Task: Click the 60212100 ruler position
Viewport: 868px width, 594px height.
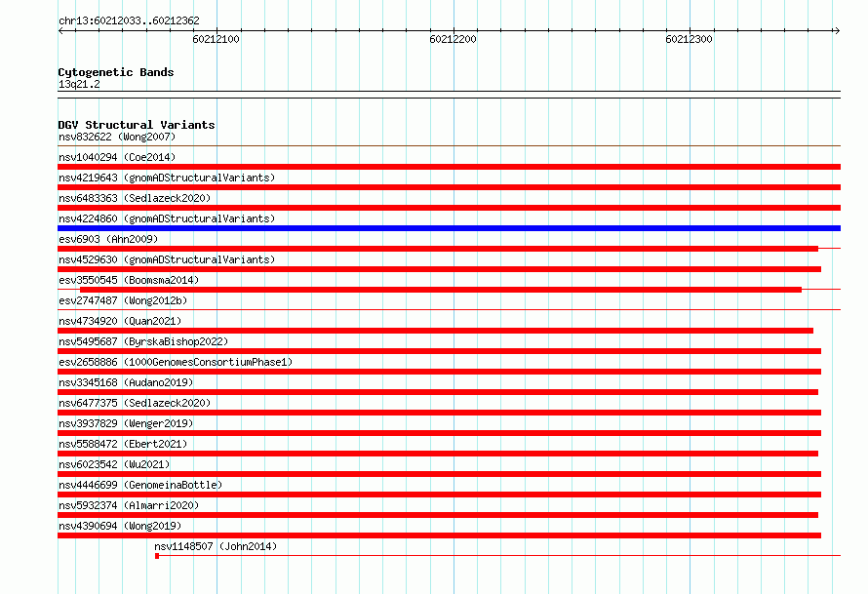Action: point(216,39)
